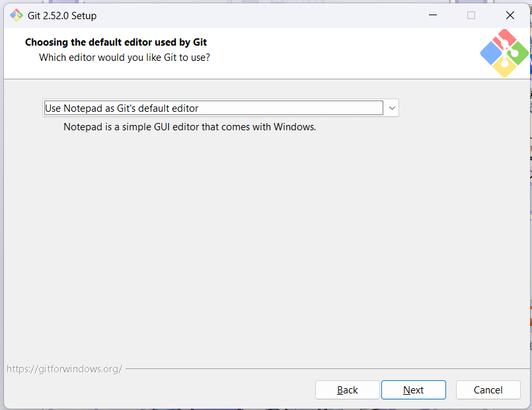Image resolution: width=532 pixels, height=410 pixels.
Task: Click the Git logo in the title bar
Action: coord(17,15)
